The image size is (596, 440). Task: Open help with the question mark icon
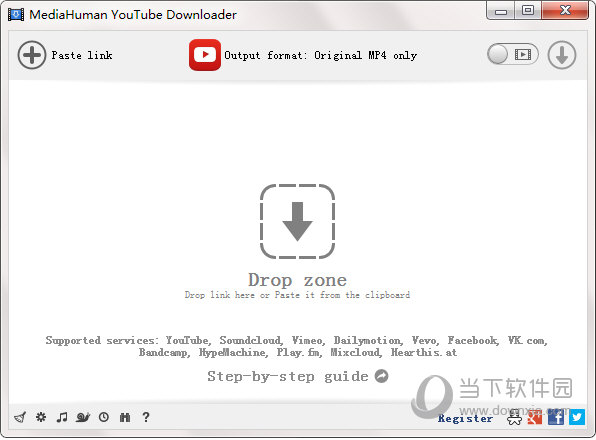pos(146,417)
